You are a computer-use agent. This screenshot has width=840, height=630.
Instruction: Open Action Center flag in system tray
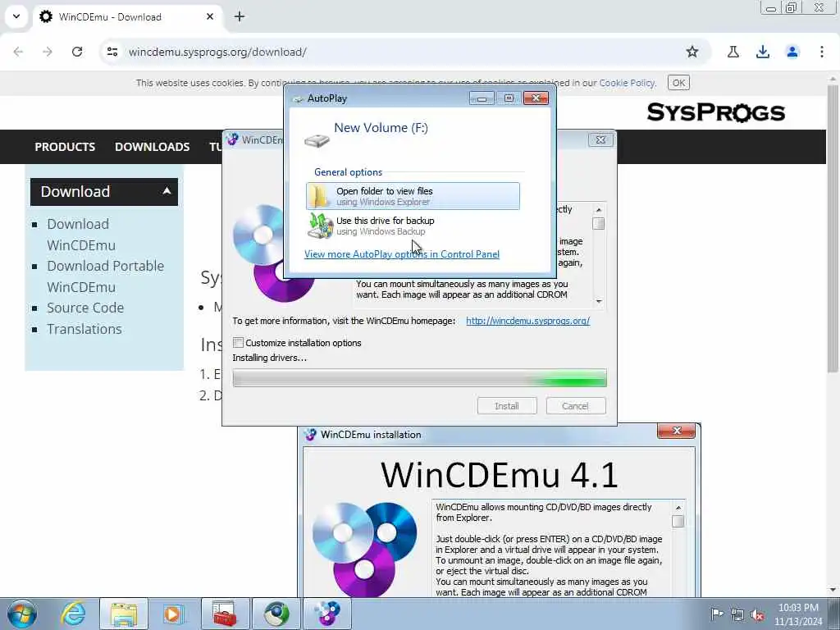point(716,614)
